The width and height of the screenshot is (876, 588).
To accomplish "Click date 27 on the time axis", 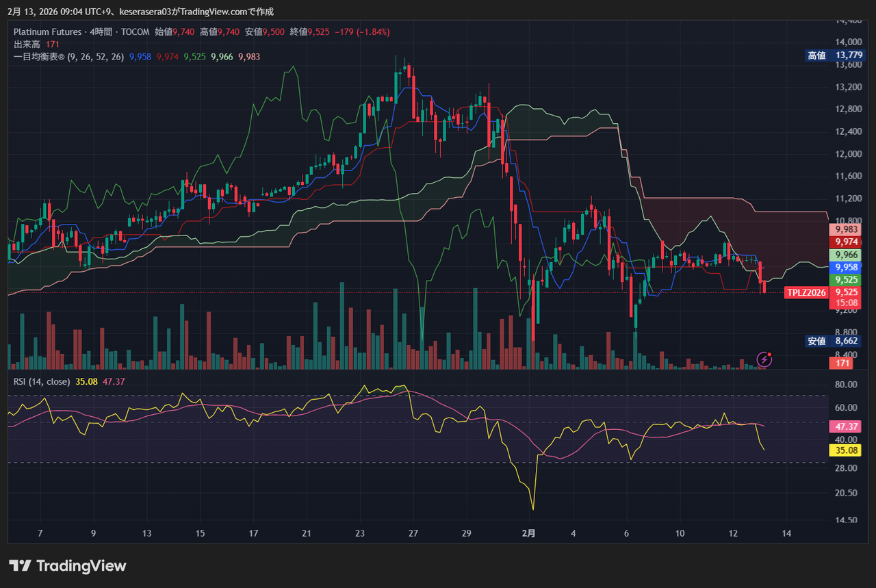I will [413, 533].
